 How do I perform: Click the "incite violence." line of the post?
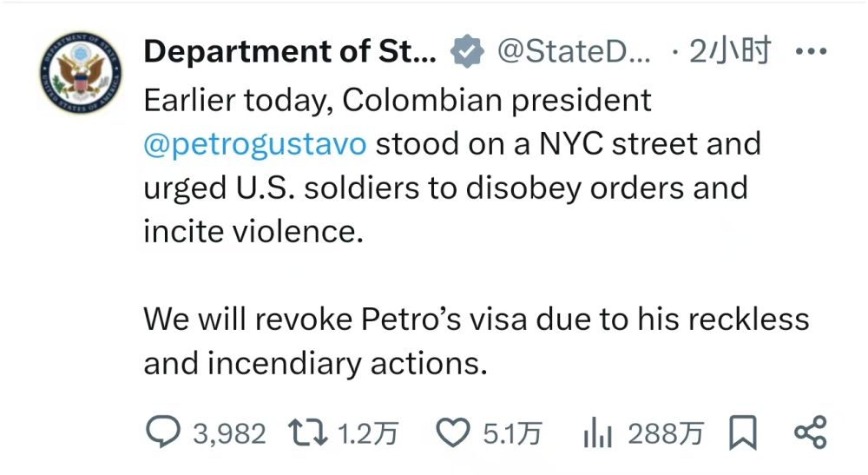tap(253, 232)
